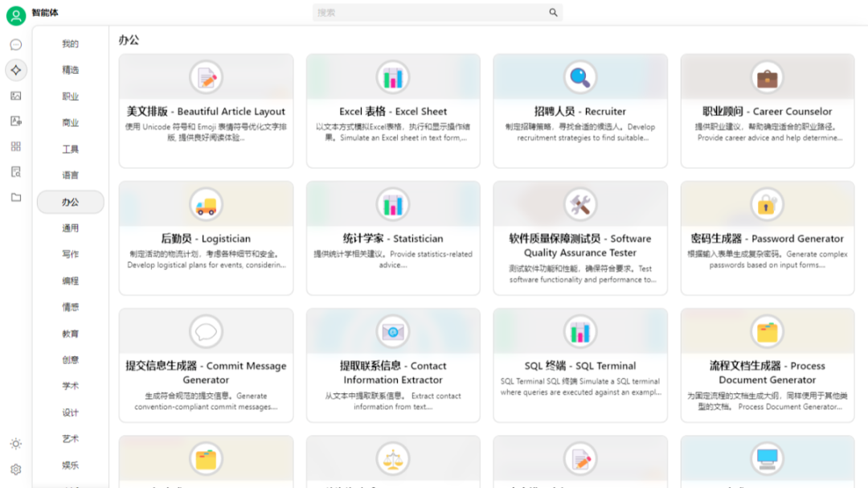Click the Password Generator lock icon

click(x=768, y=205)
